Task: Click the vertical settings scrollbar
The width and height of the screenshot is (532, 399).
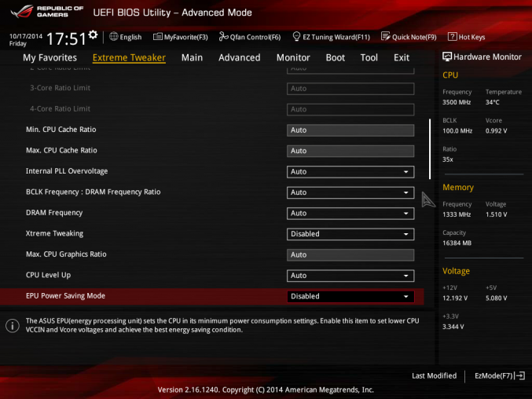Action: pos(429,149)
